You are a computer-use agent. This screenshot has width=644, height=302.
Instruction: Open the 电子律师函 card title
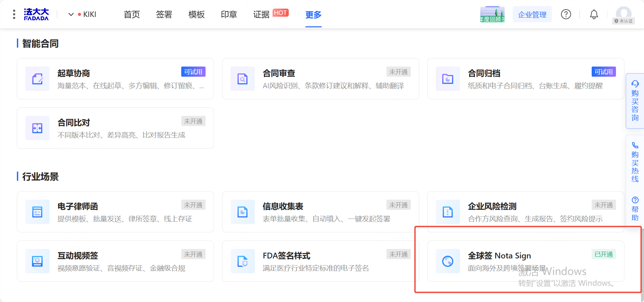[x=78, y=206]
